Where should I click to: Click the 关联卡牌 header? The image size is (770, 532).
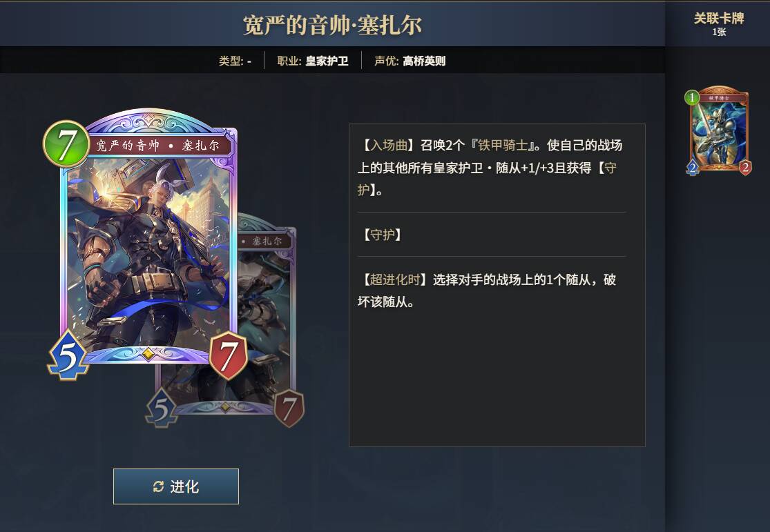(x=719, y=19)
